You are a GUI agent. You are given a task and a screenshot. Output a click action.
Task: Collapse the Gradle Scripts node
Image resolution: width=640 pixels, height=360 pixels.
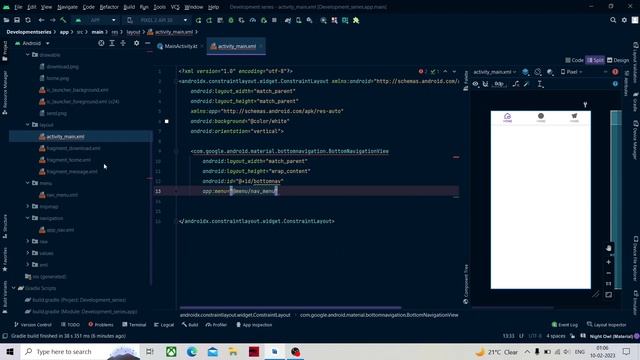click(x=14, y=288)
